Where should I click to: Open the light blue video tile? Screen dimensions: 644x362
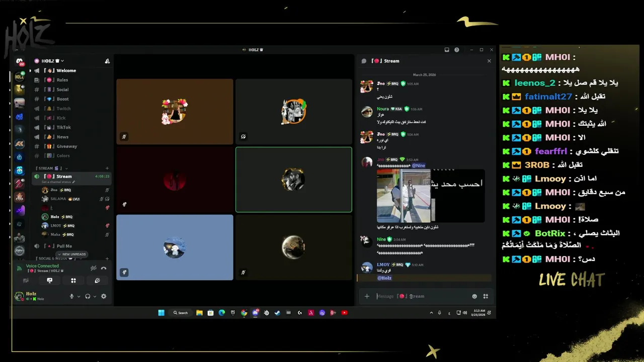pos(175,247)
